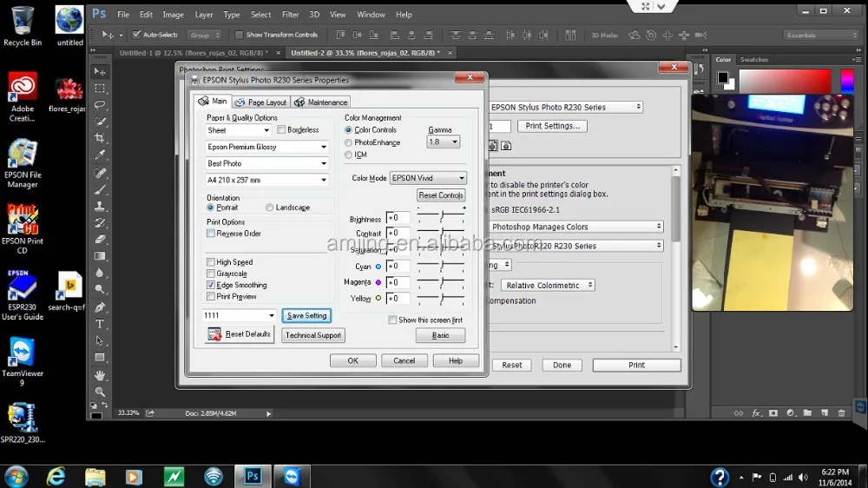Viewport: 868px width, 488px height.
Task: Toggle Show this screen first
Action: coord(392,320)
